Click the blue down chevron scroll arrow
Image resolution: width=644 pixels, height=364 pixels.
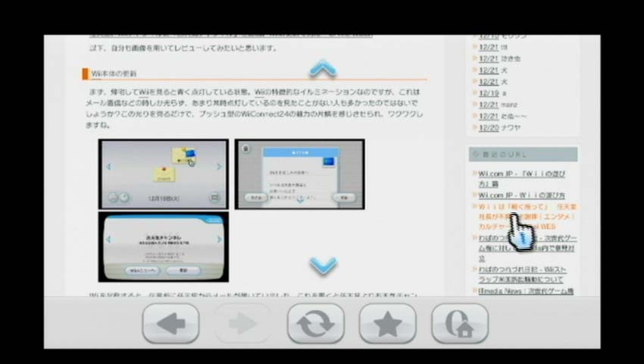point(324,265)
